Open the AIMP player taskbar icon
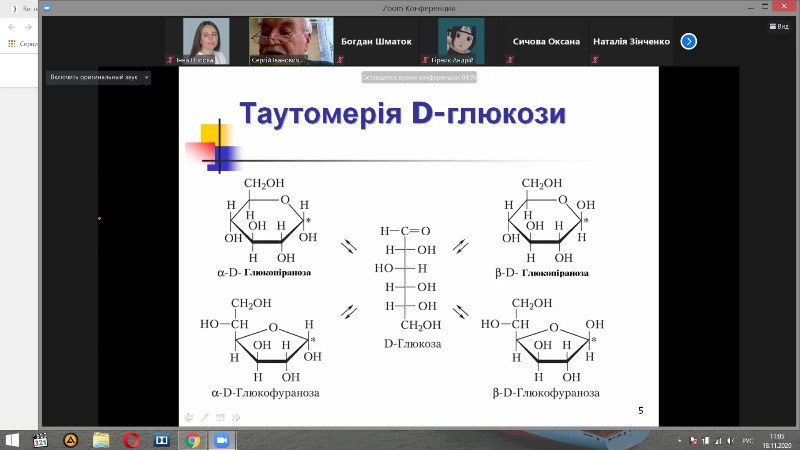 click(70, 440)
